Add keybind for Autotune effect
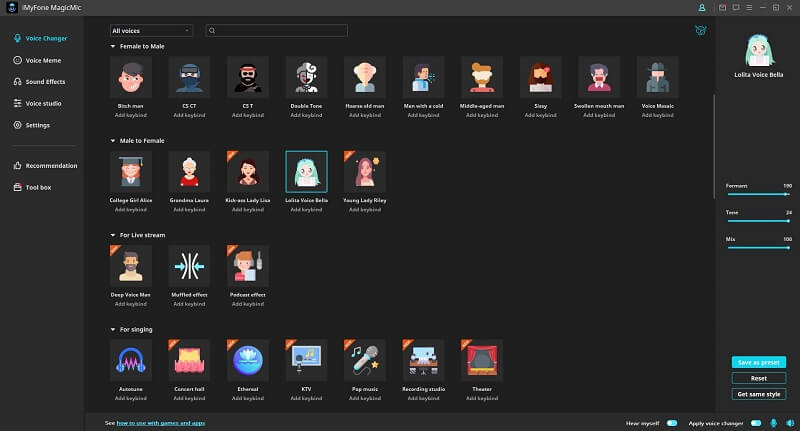Viewport: 800px width, 431px height. pos(131,398)
